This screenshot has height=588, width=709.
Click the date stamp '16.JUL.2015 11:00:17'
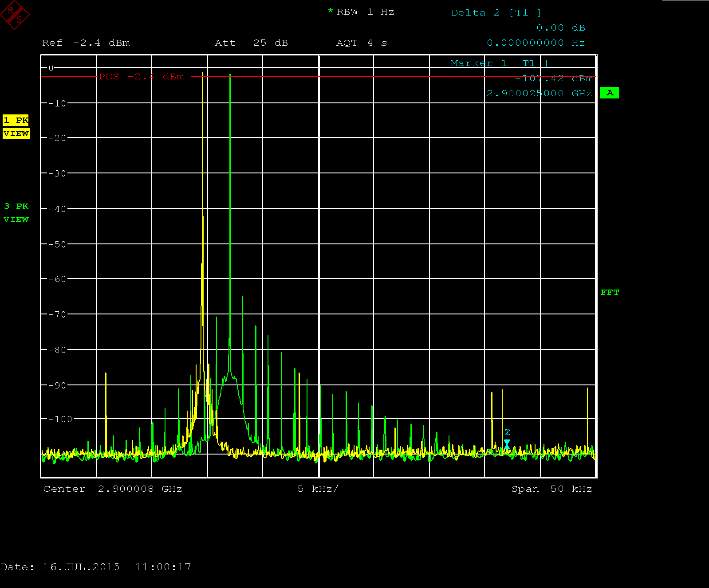[117, 567]
